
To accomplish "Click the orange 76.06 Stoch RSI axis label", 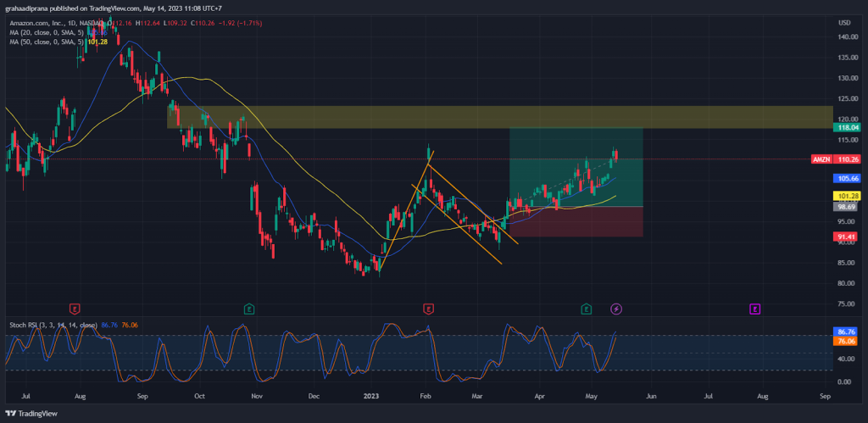I will (x=847, y=341).
